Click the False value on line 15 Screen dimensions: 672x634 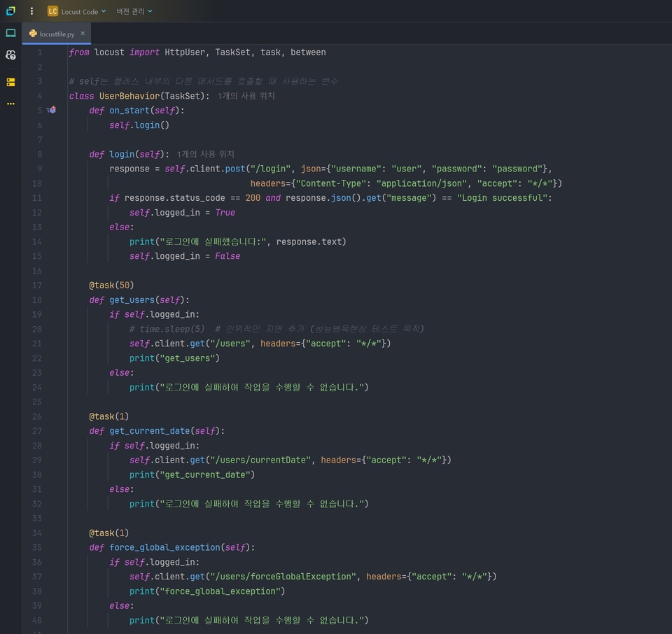[x=227, y=256]
